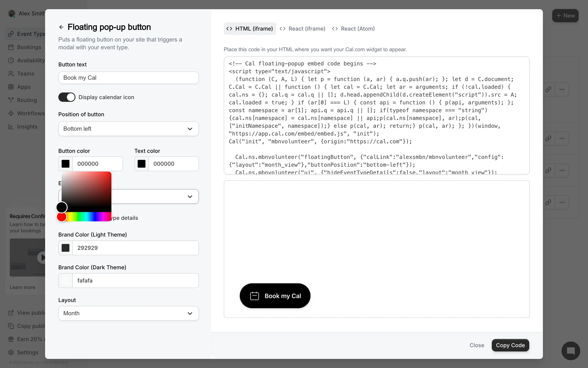Switch to the React (iframe) tab

(303, 29)
